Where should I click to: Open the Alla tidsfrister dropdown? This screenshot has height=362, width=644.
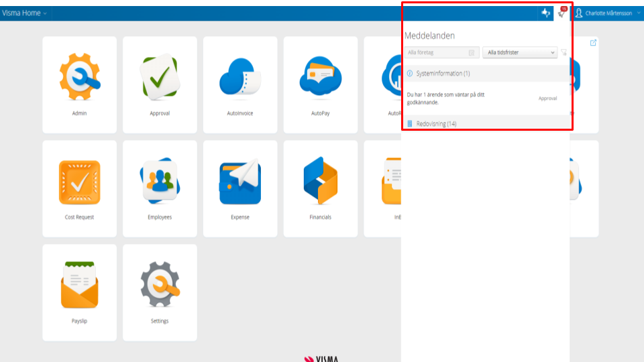(x=520, y=52)
